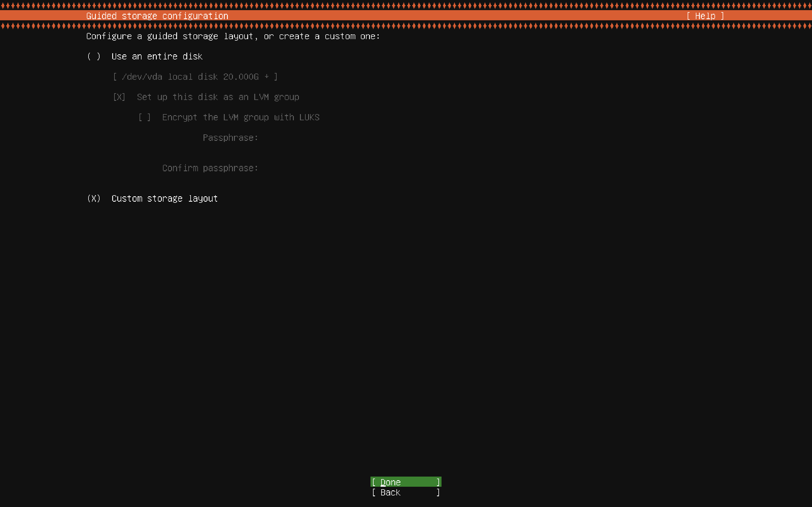Screen dimensions: 812x507
Task: Enable the LUKS encryption checkbox
Action: coord(145,117)
